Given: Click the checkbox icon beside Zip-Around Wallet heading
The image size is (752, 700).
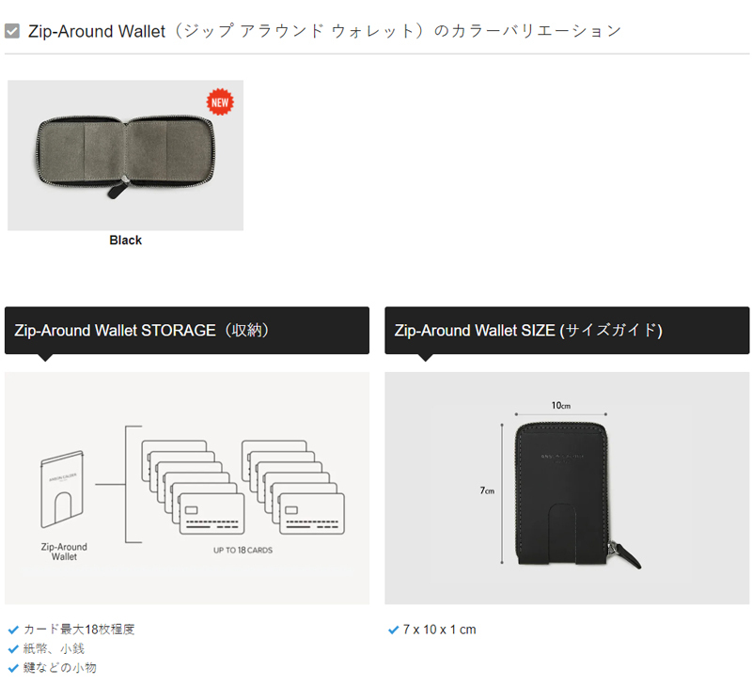Looking at the screenshot, I should coord(12,32).
